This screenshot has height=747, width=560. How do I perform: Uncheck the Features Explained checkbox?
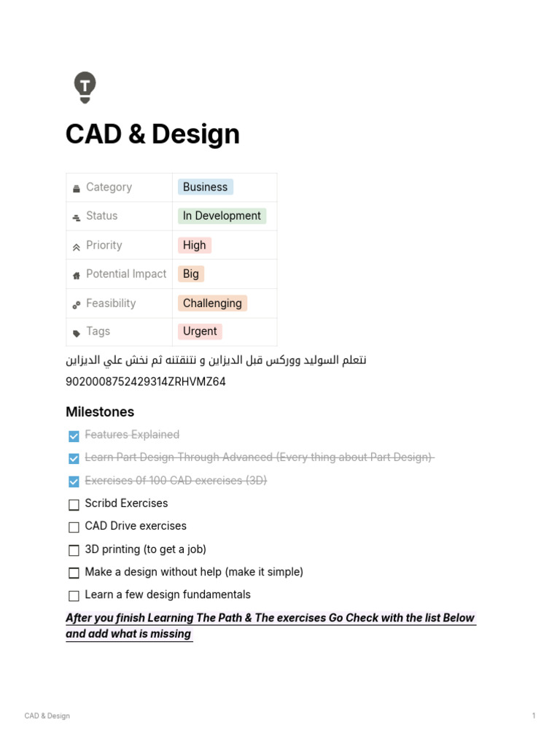click(x=74, y=436)
